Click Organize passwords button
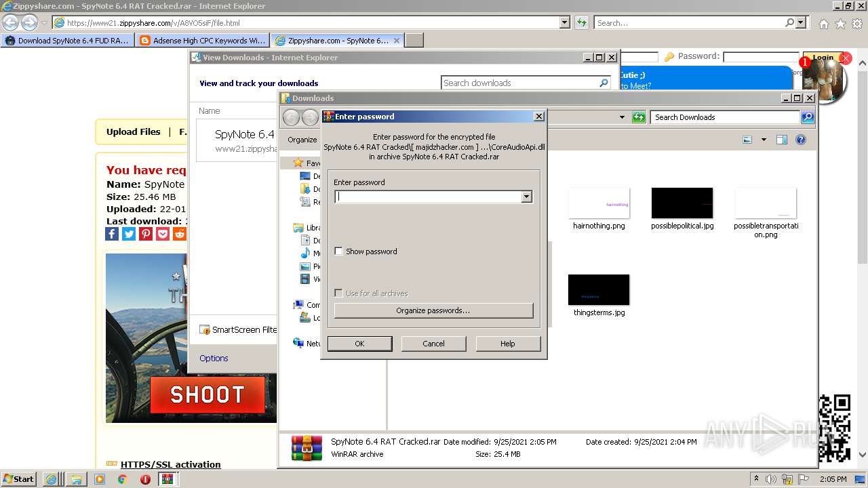 [x=433, y=310]
